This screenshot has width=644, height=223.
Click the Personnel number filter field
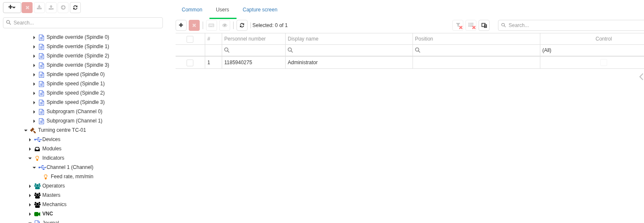[x=254, y=50]
